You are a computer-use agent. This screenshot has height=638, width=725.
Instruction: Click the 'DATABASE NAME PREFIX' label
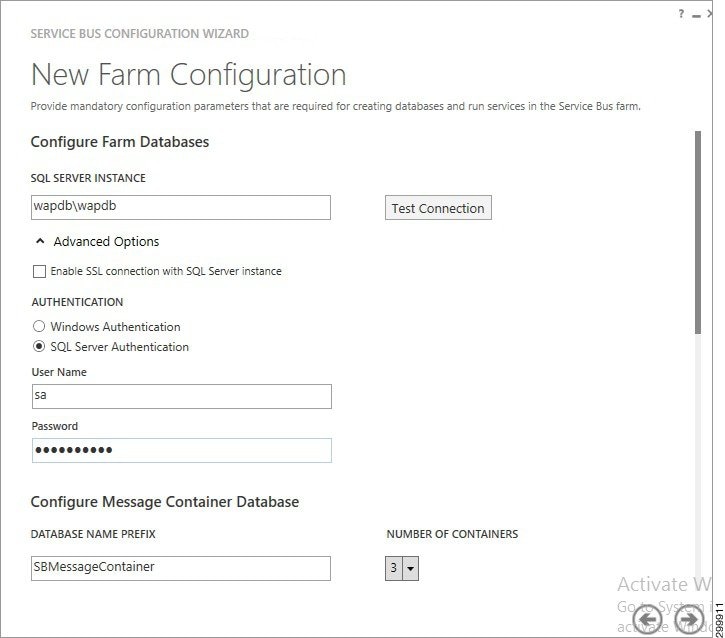(x=93, y=534)
